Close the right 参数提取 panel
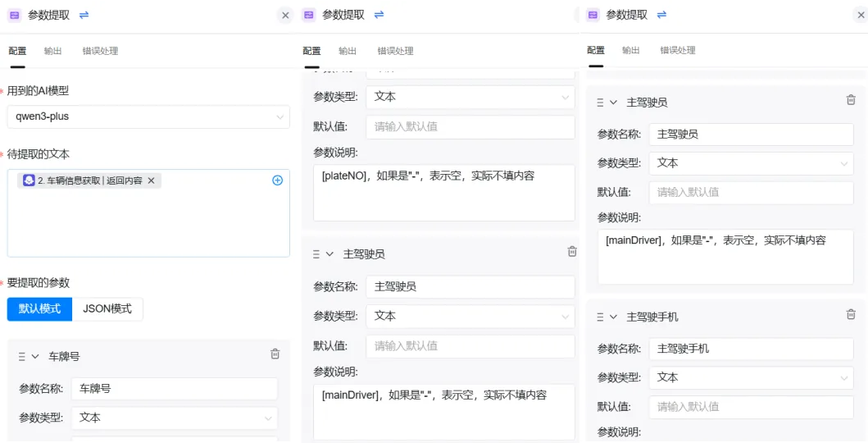 click(861, 16)
